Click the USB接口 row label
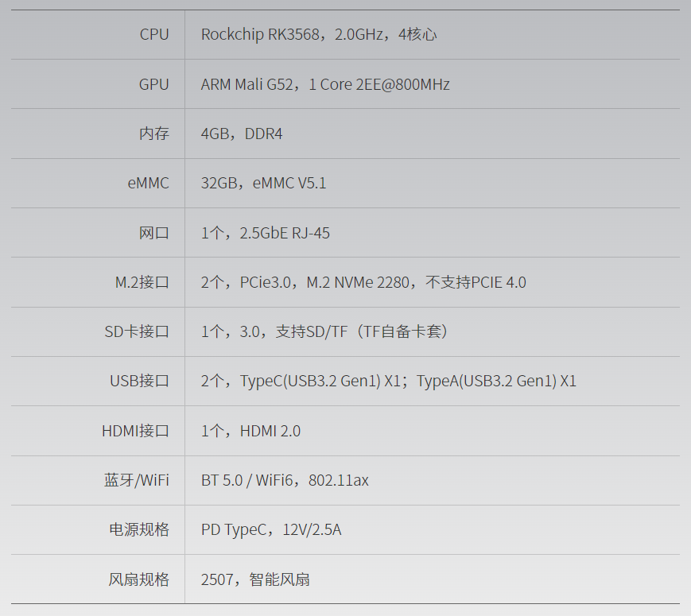The width and height of the screenshot is (691, 616). click(x=140, y=381)
